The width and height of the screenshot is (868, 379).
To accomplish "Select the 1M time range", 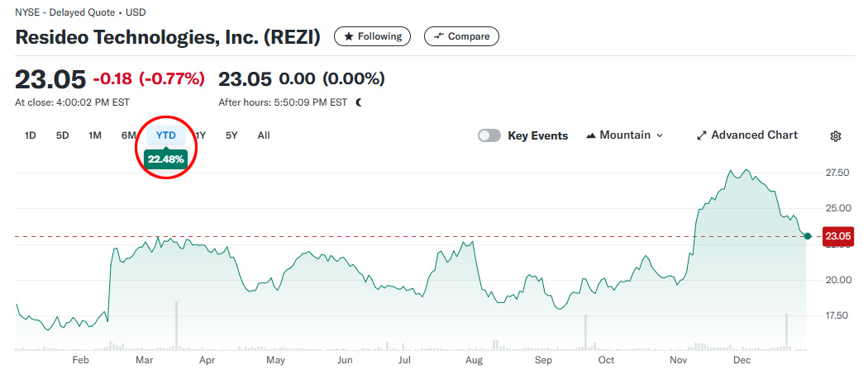I will tap(95, 135).
